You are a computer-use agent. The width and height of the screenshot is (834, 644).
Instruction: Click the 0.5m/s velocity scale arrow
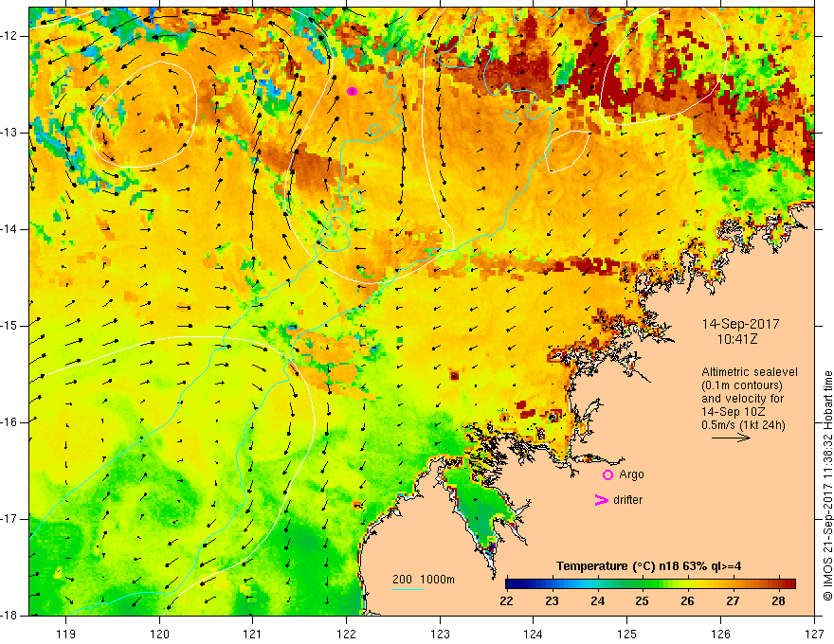coord(732,438)
